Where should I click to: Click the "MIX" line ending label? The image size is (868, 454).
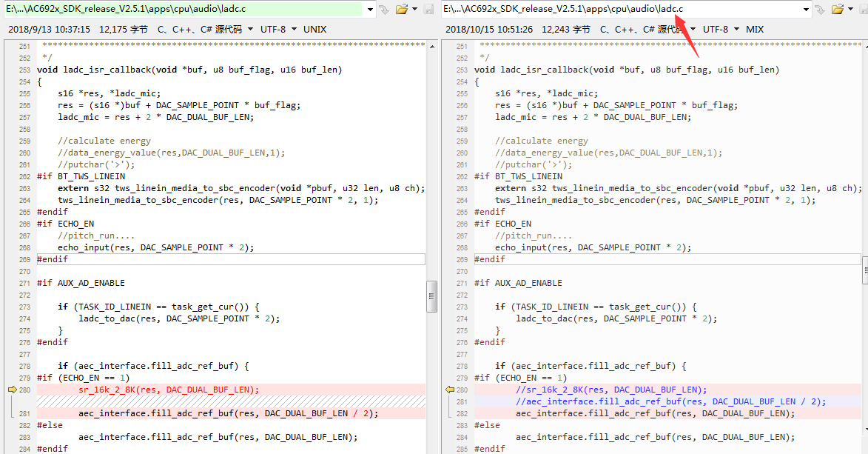755,30
